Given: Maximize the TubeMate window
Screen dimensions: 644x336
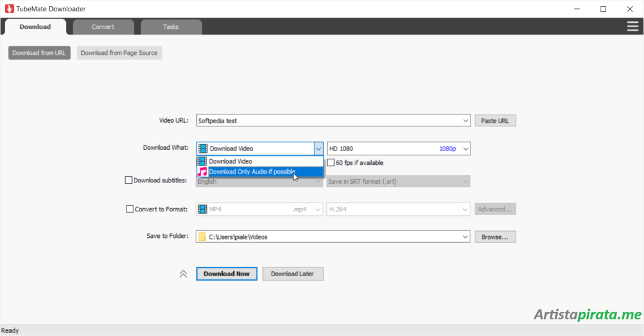Looking at the screenshot, I should pyautogui.click(x=603, y=9).
